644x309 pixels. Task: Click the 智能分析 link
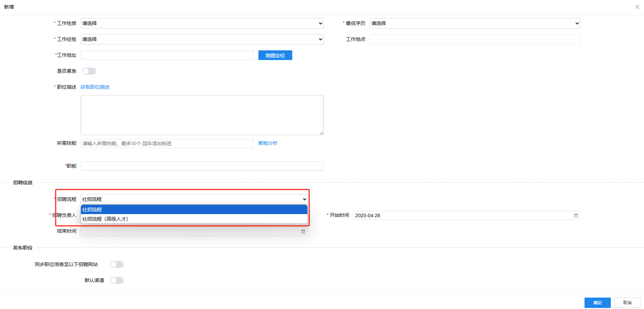(268, 143)
